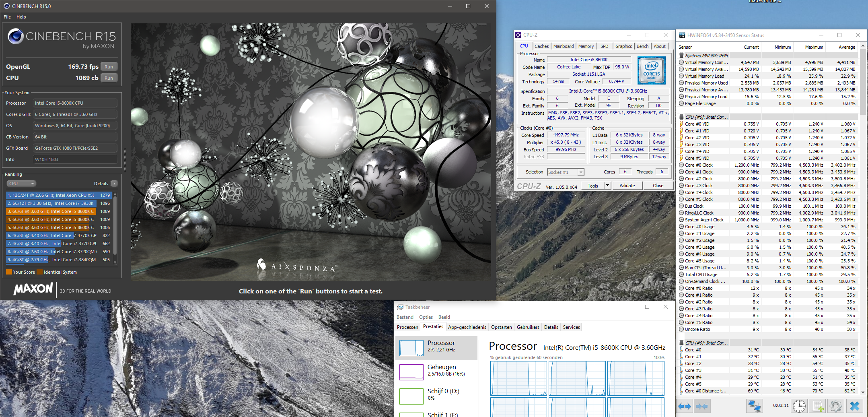
Task: Open Opstarten tab in Taakbeheer
Action: click(x=502, y=327)
